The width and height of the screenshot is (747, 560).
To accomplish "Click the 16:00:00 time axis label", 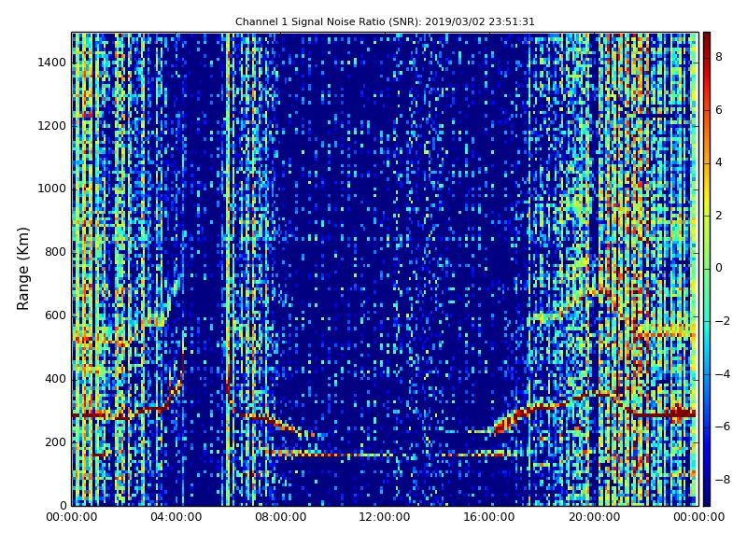I will click(x=489, y=517).
